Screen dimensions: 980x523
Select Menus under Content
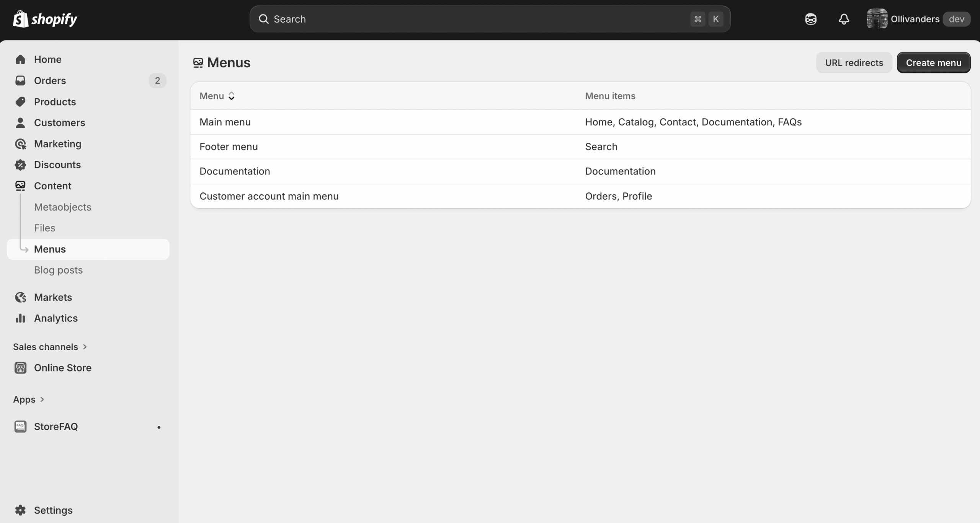88,249
